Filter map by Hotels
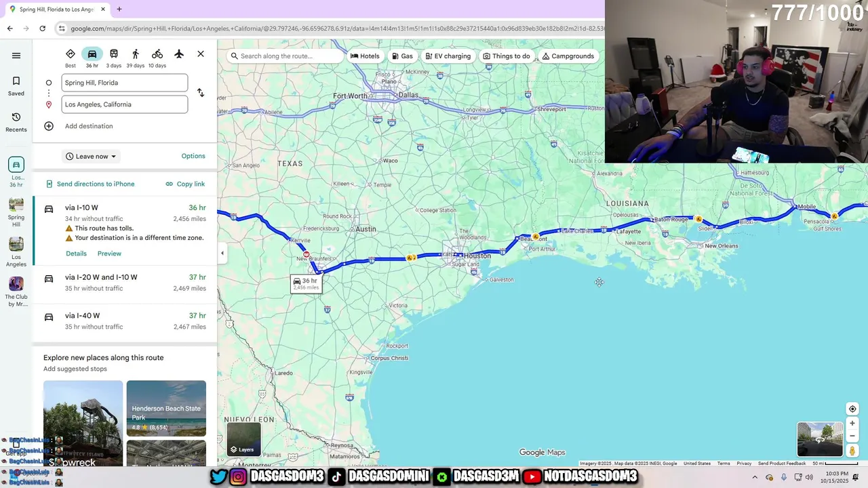Image resolution: width=868 pixels, height=488 pixels. click(365, 56)
